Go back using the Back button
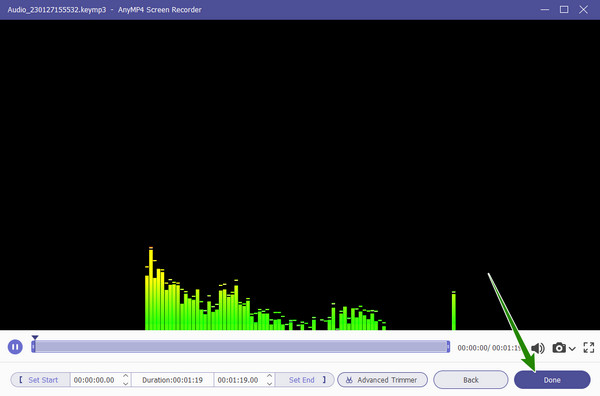Viewport: 600px width, 396px height. tap(471, 380)
